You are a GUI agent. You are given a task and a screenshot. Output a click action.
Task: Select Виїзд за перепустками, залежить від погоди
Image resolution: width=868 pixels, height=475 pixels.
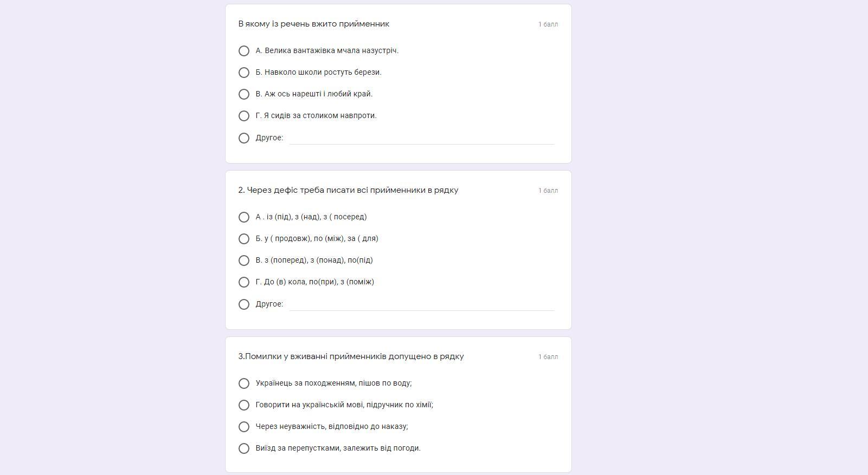(x=244, y=448)
